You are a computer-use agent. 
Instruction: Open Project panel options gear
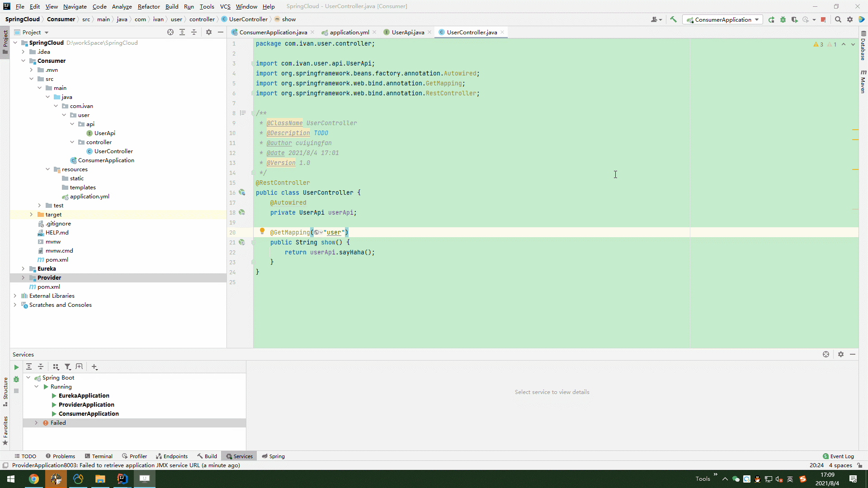point(209,32)
